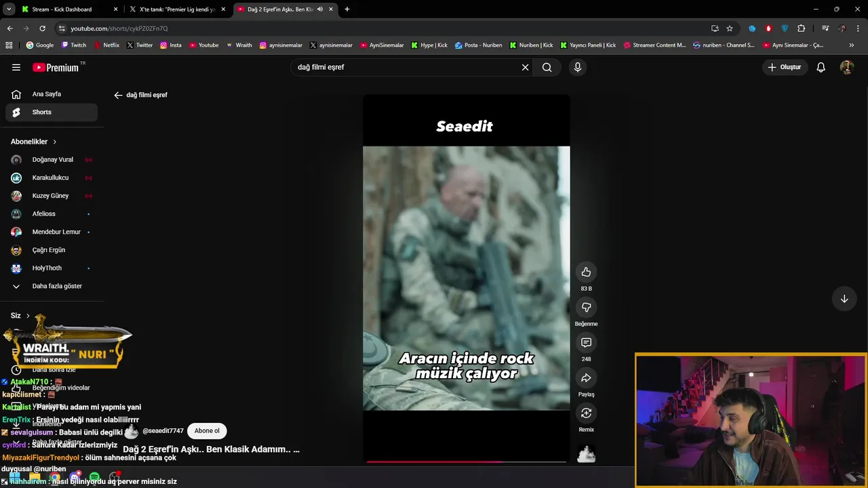Open Netflix bookmark

pos(106,45)
